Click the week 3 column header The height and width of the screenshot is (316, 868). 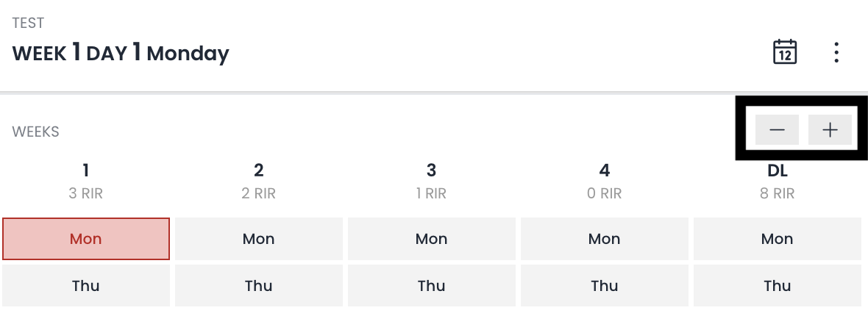coord(432,180)
